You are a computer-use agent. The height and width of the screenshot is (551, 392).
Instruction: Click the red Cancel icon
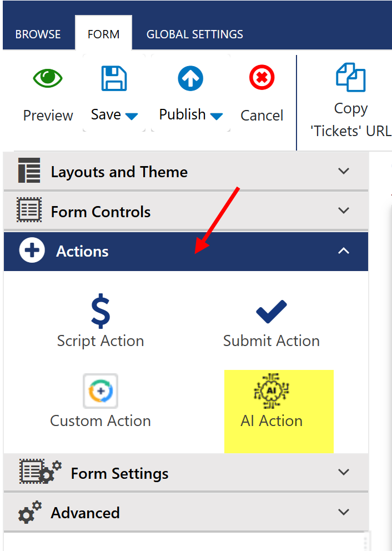[262, 78]
